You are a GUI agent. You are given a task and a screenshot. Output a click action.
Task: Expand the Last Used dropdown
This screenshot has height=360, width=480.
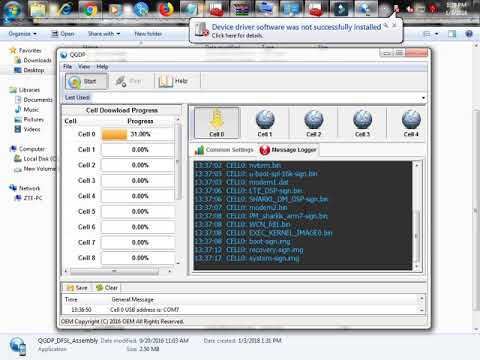pyautogui.click(x=423, y=98)
